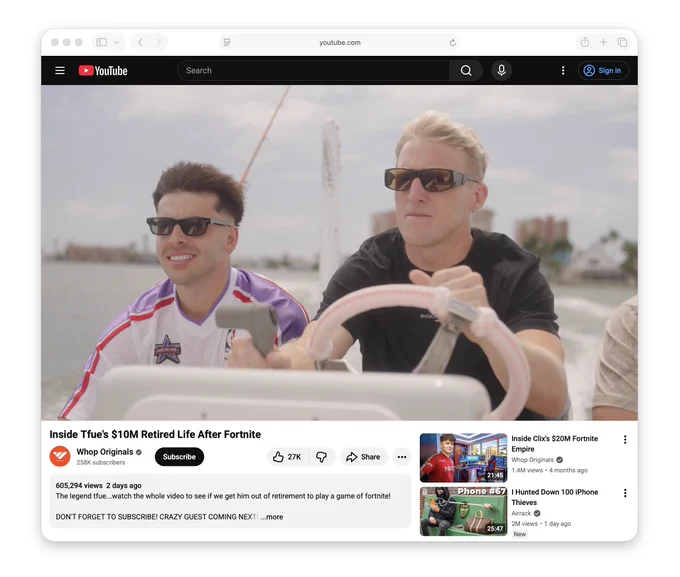Focus the YouTube Search field
Screen dimensions: 680x577
pos(313,70)
